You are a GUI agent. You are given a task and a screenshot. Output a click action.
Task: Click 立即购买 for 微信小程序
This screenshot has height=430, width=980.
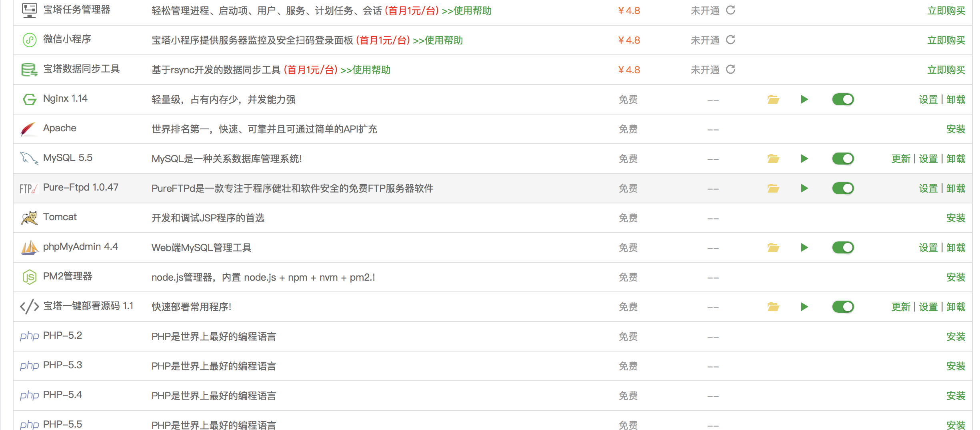(x=946, y=40)
